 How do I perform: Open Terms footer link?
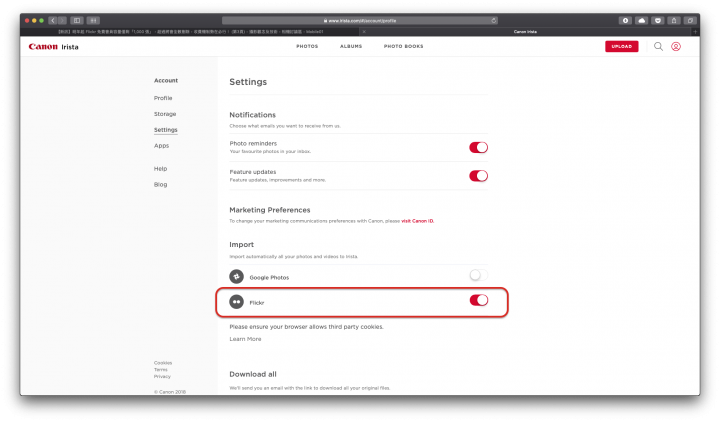click(x=161, y=370)
